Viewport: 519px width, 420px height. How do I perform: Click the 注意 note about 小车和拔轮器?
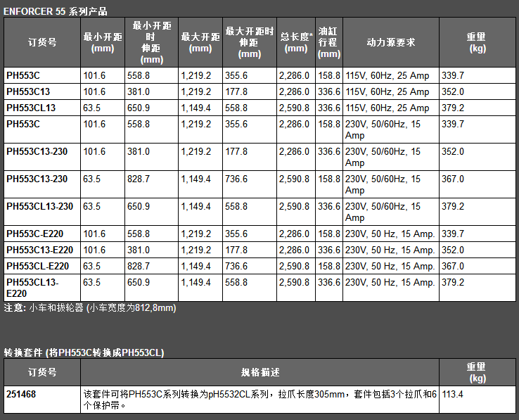coord(90,308)
